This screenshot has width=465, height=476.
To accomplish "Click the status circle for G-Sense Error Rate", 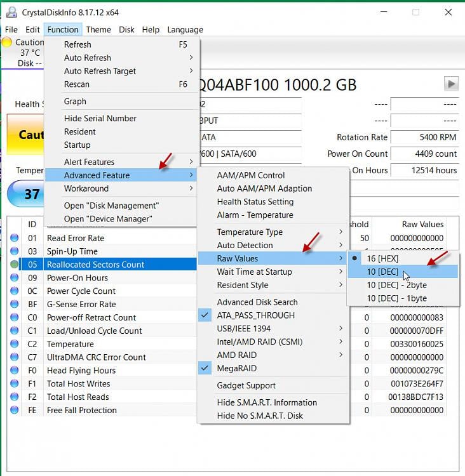I will pos(14,304).
